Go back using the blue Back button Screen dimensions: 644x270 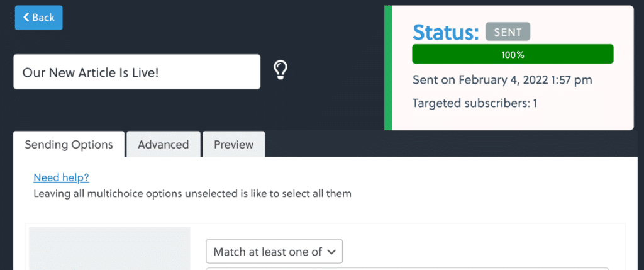pos(39,18)
